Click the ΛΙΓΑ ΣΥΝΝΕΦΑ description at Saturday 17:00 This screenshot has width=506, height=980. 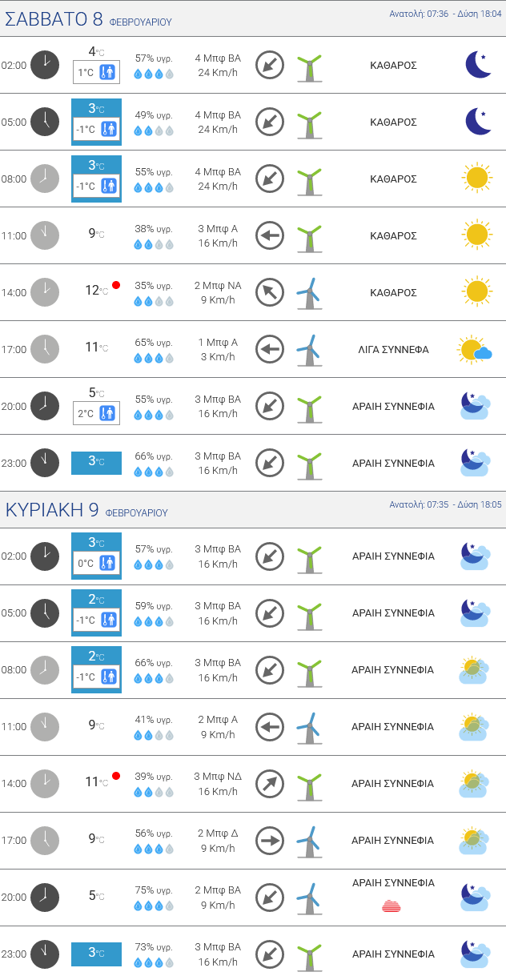393,349
